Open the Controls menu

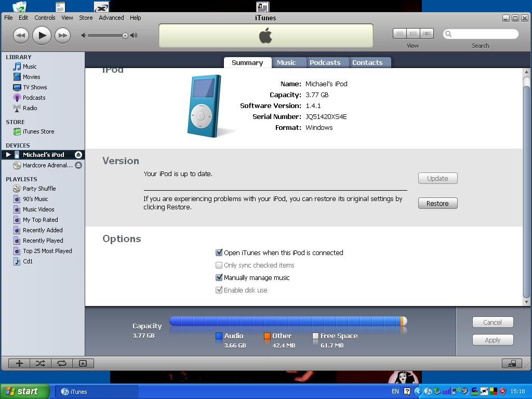coord(45,18)
